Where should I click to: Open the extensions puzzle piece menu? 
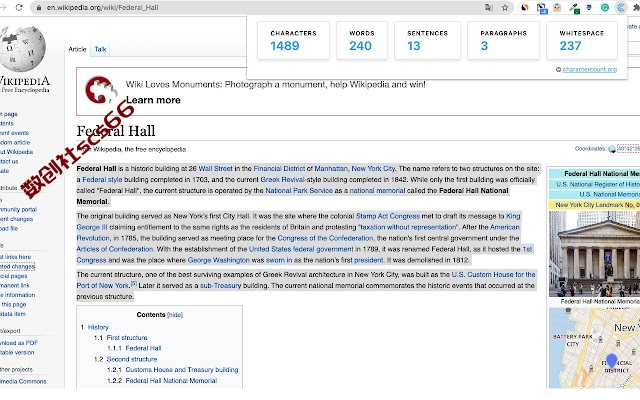[636, 7]
